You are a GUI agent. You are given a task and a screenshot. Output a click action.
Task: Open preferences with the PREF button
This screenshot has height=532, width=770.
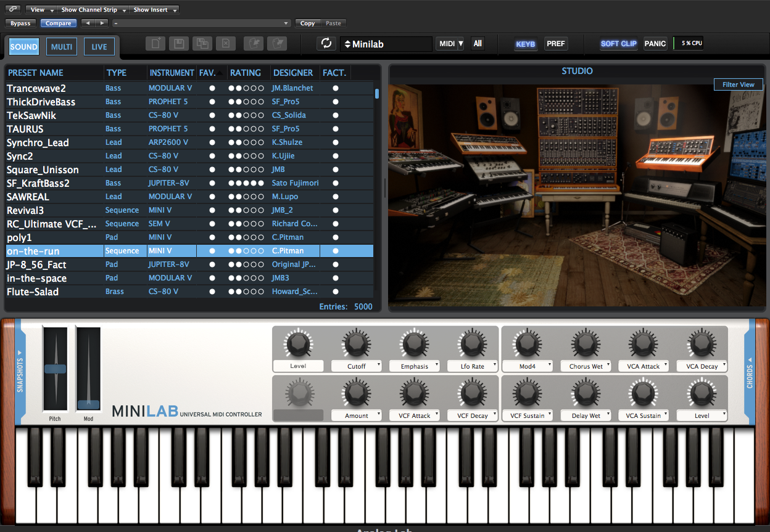[556, 44]
